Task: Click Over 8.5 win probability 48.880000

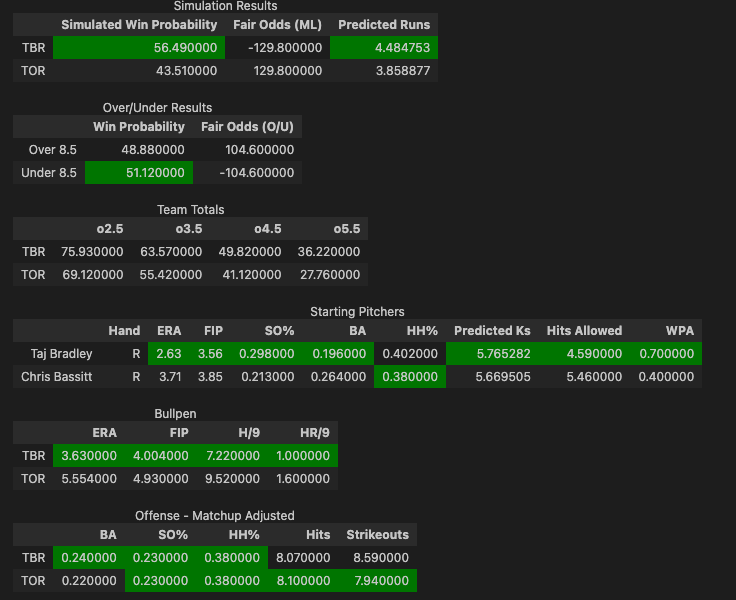Action: tap(153, 150)
